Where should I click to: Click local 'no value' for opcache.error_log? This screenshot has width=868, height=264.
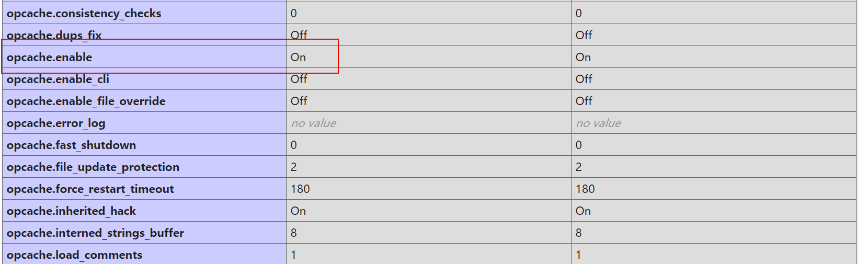[313, 123]
